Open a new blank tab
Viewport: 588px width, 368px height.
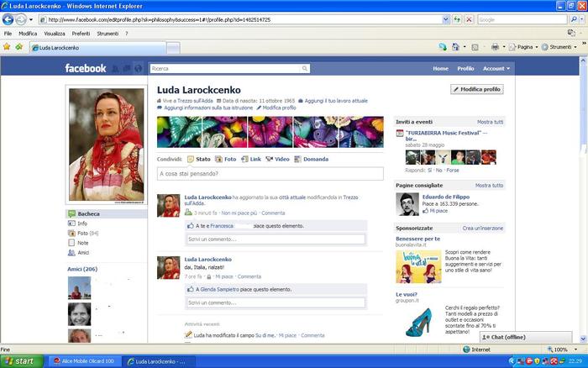[x=173, y=48]
